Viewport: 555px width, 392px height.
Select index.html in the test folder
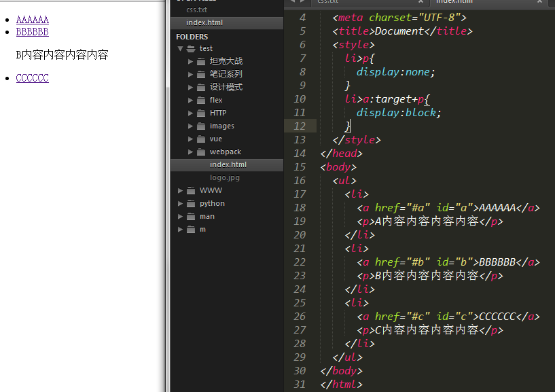228,164
